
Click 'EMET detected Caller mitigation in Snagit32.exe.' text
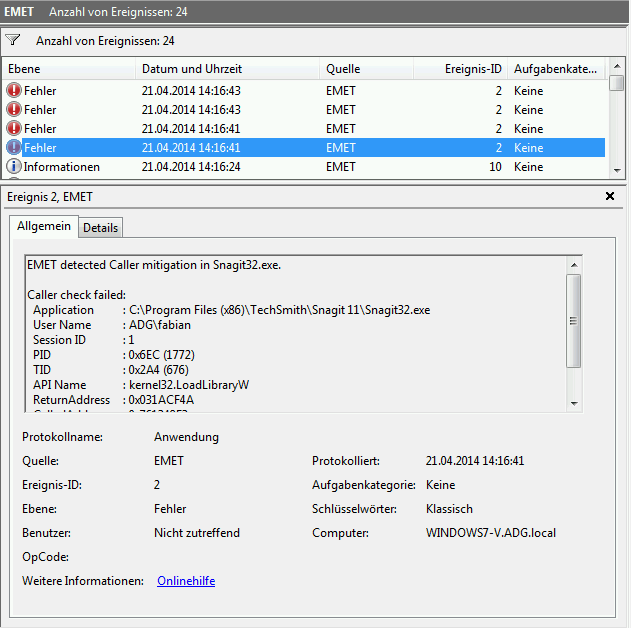pyautogui.click(x=154, y=265)
